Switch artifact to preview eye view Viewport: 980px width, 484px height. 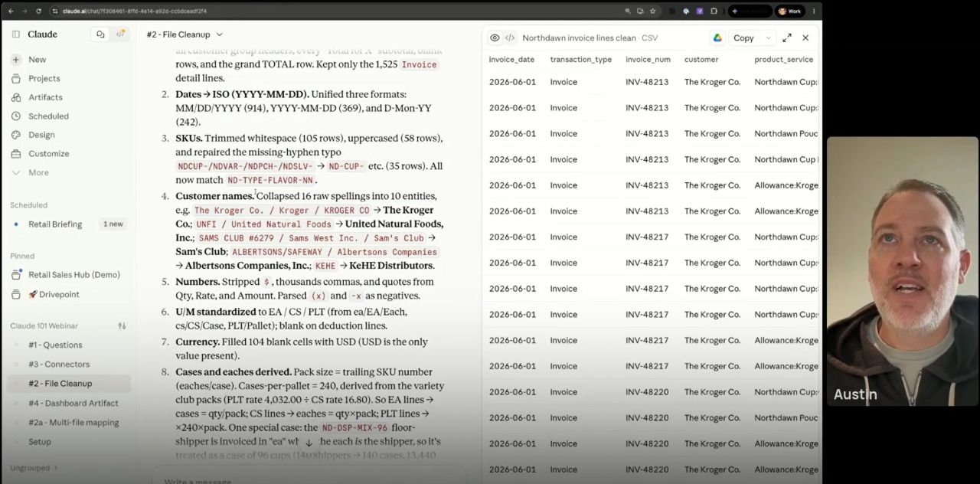[x=495, y=38]
